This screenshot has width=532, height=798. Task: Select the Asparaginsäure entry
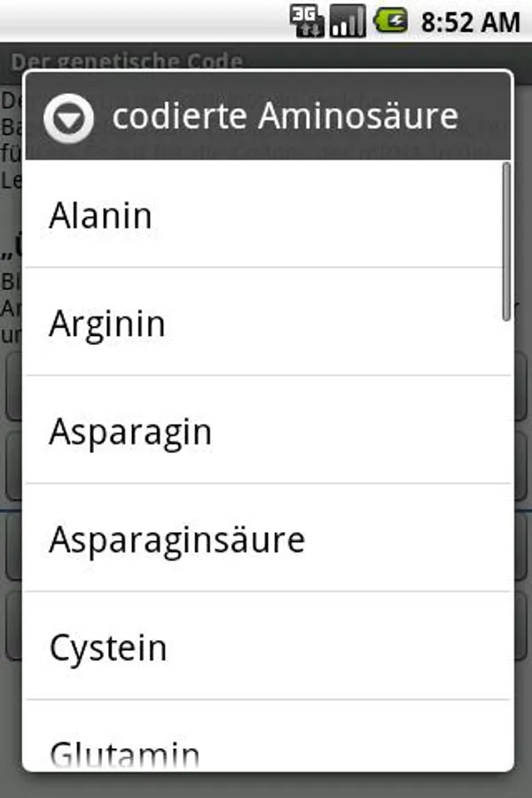pos(266,540)
